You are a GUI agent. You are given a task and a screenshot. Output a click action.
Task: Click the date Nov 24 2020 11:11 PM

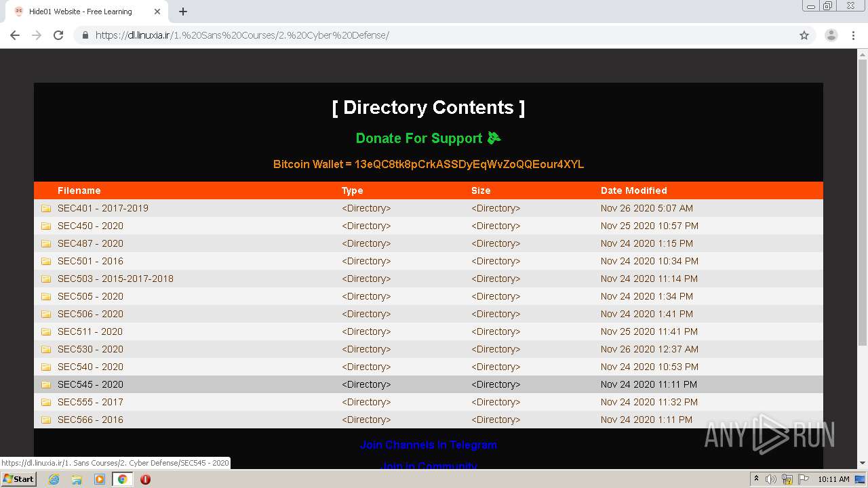click(x=649, y=384)
